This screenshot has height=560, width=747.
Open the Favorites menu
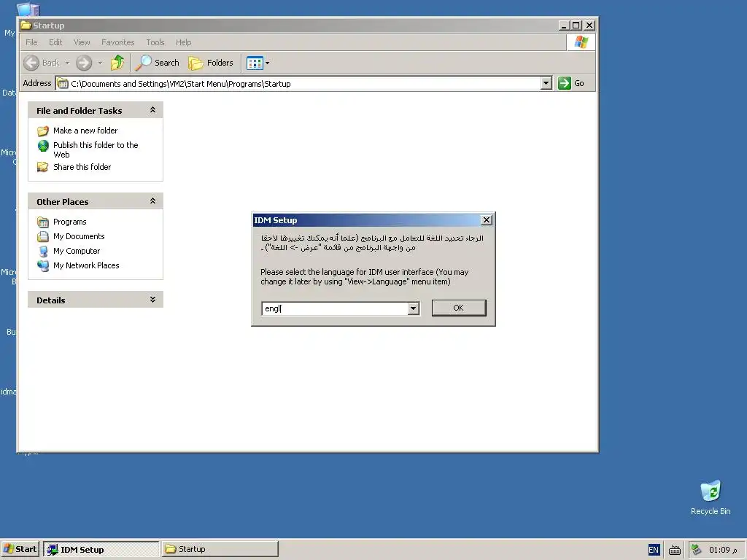117,42
